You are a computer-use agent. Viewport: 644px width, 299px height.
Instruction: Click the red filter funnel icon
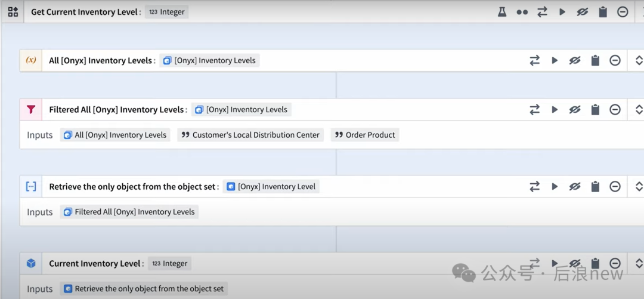[x=31, y=110]
